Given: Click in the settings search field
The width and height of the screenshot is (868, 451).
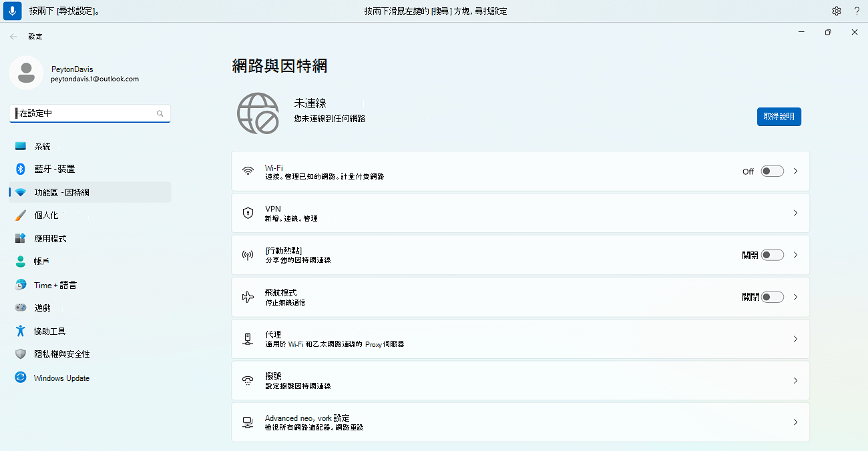Looking at the screenshot, I should (90, 113).
